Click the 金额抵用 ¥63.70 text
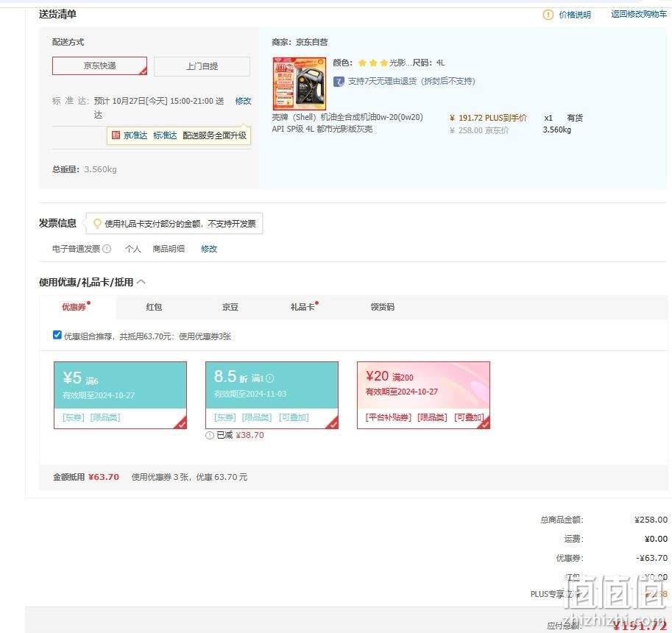Screen dimensions: 672x633 coord(86,477)
